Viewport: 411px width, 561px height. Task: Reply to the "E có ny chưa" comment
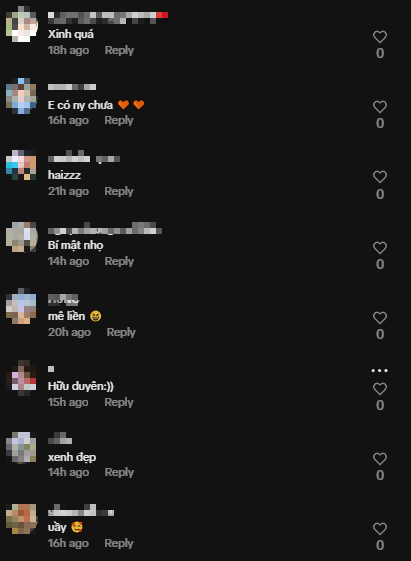119,120
